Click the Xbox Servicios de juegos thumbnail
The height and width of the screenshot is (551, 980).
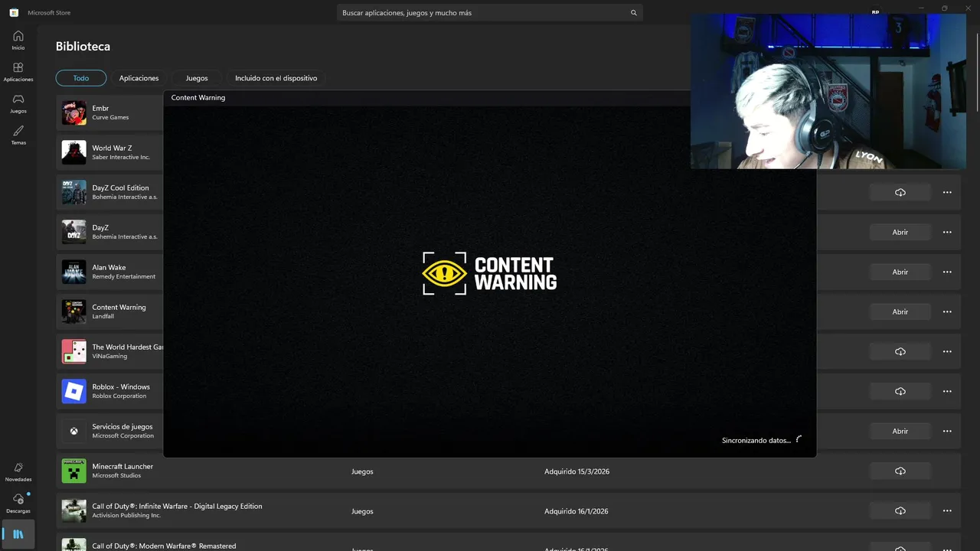point(74,431)
